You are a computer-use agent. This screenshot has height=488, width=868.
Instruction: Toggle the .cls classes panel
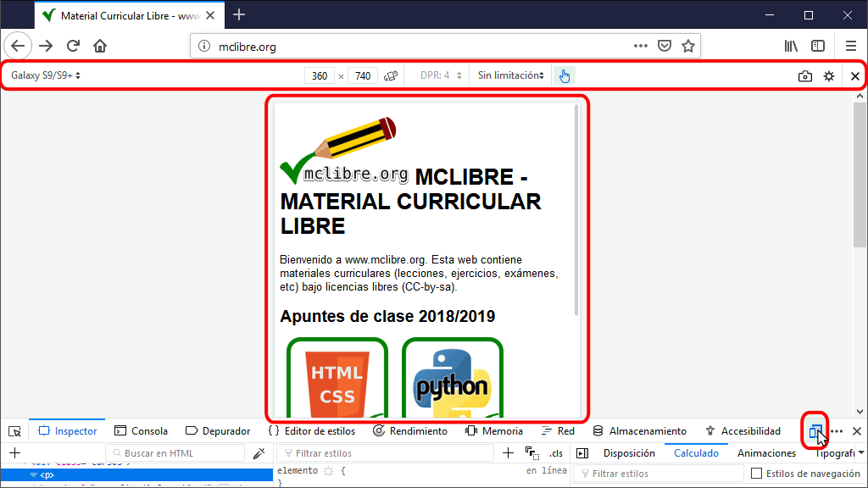point(556,453)
